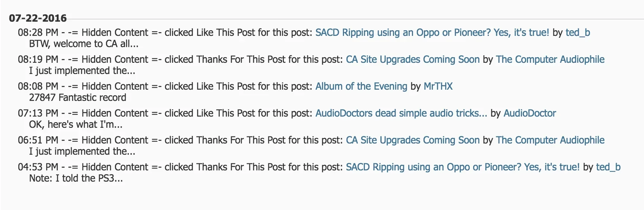This screenshot has width=644, height=210.
Task: Click the "27847 Fantastic record" snippet
Action: click(78, 98)
